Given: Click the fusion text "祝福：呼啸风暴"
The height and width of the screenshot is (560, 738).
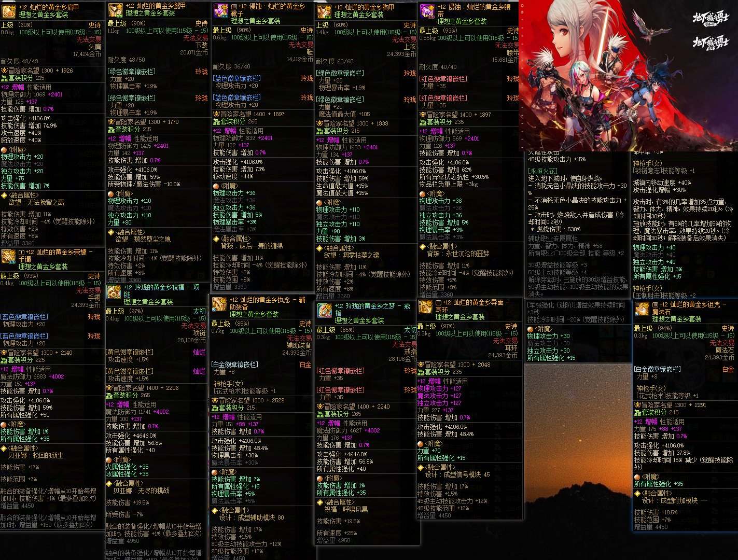Looking at the screenshot, I should pos(346,509).
